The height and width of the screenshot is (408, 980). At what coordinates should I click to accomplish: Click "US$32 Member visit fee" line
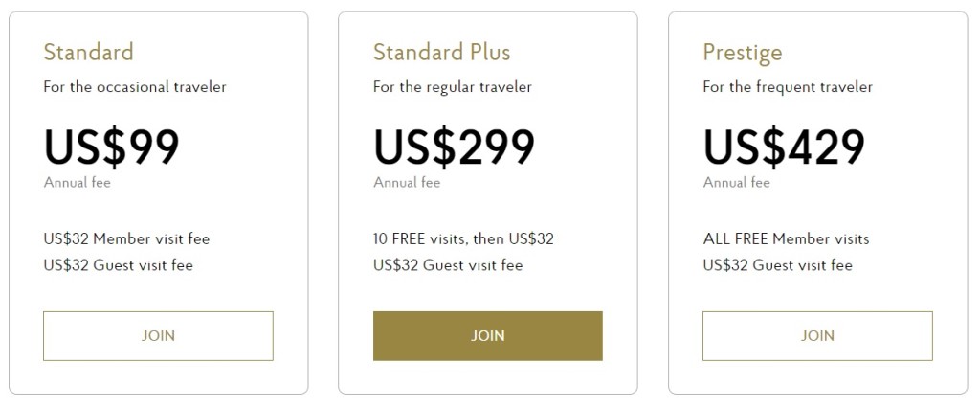126,238
